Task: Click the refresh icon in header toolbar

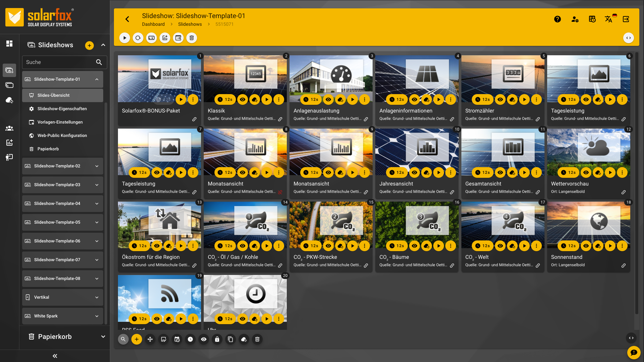Action: [x=138, y=38]
